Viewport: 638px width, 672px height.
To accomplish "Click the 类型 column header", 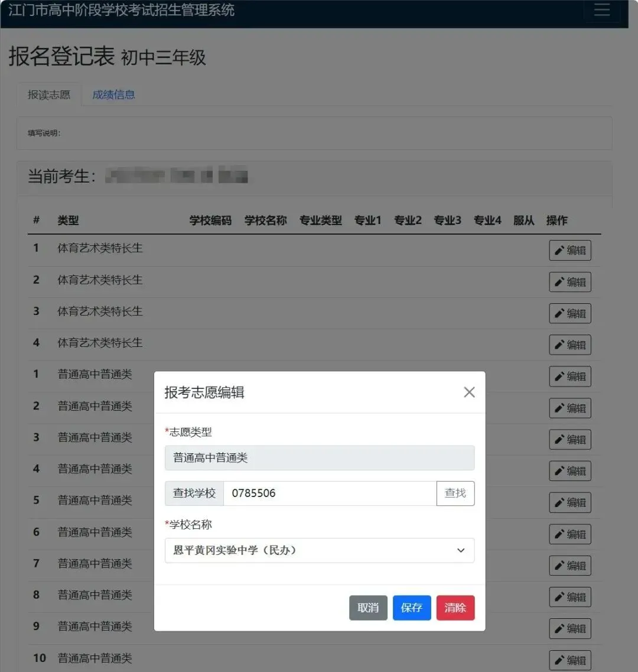I will [x=68, y=220].
